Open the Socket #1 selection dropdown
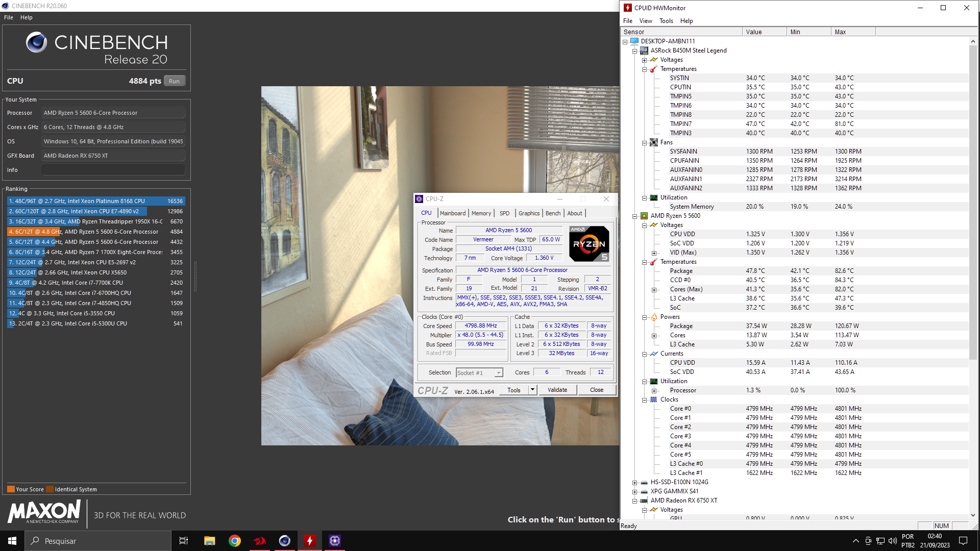This screenshot has width=980, height=551. pyautogui.click(x=499, y=373)
